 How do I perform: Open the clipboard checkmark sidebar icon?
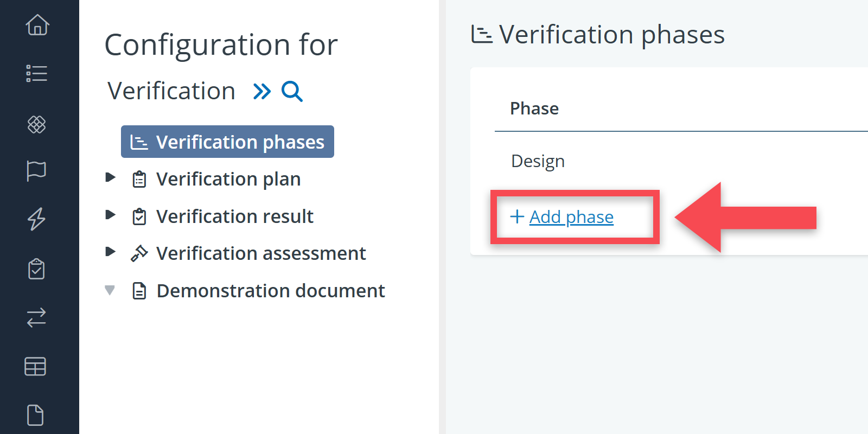(x=36, y=269)
